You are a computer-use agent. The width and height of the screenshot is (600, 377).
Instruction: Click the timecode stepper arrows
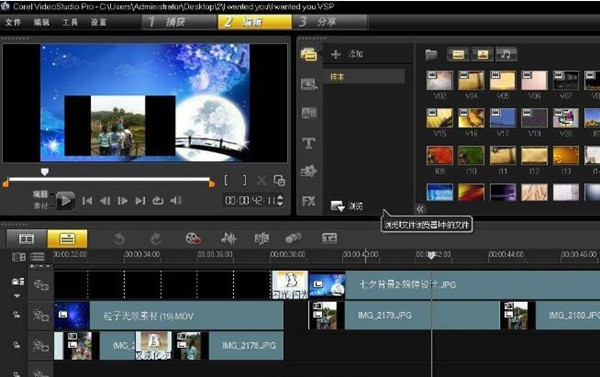coord(281,201)
